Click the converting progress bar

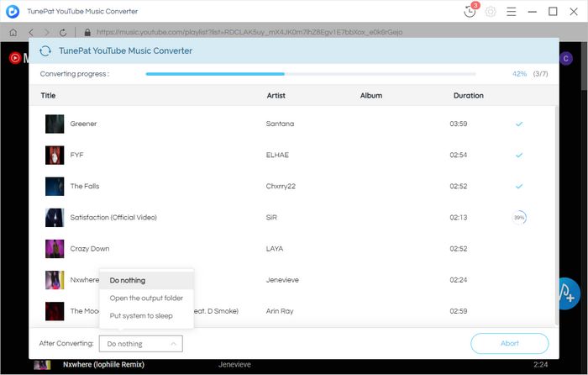tap(311, 74)
